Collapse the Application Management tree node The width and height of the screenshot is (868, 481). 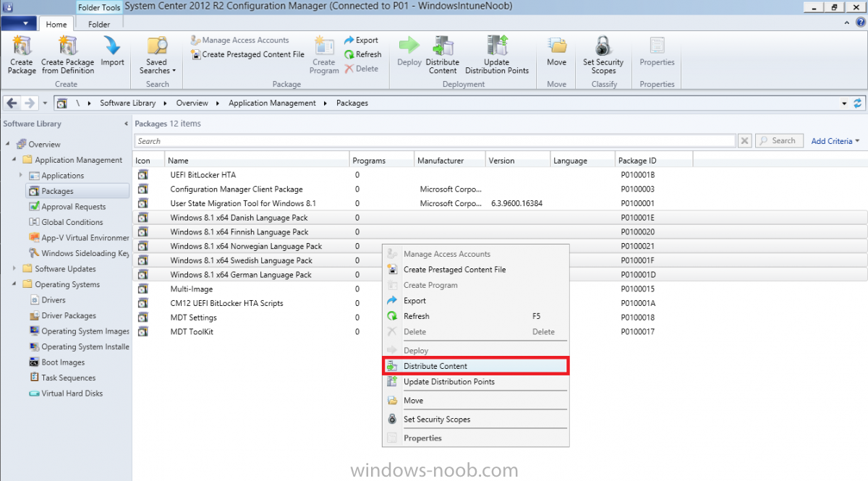pos(14,160)
